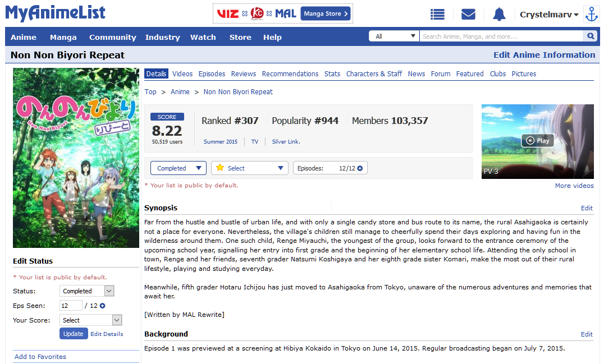Image resolution: width=613 pixels, height=364 pixels.
Task: Click the Eps Seen input field
Action: pos(71,306)
